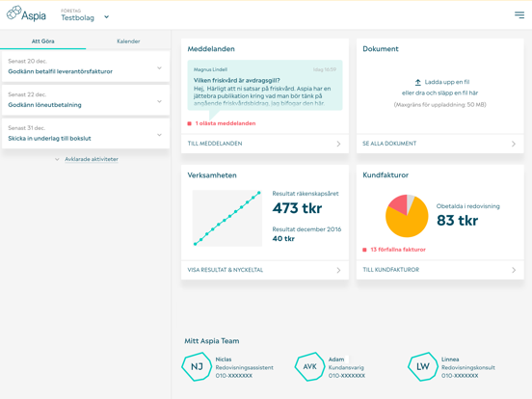
Task: Select the Att Göra tab
Action: coord(42,41)
